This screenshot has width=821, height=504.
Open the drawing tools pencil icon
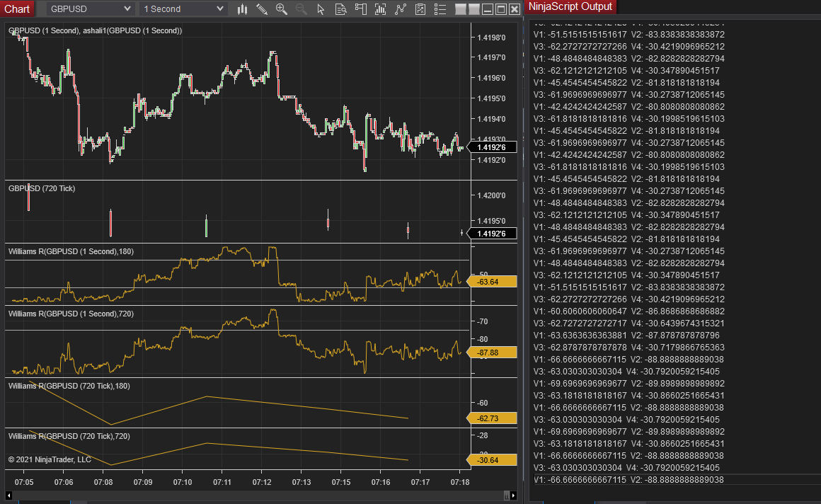coord(262,9)
